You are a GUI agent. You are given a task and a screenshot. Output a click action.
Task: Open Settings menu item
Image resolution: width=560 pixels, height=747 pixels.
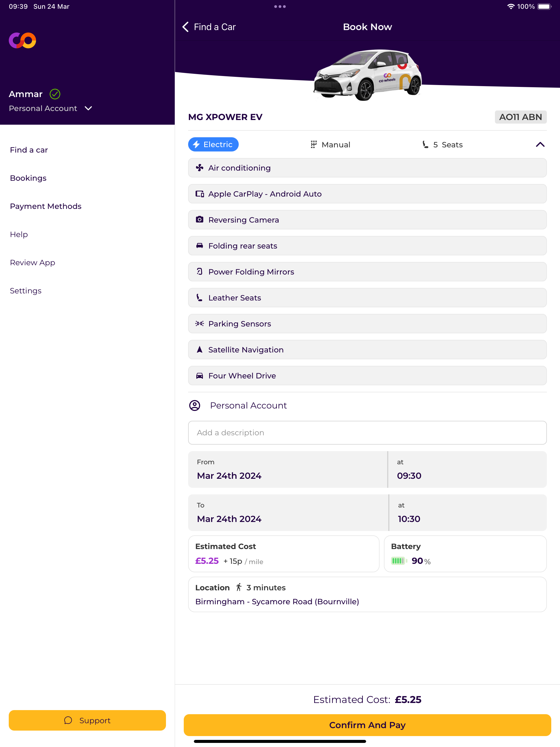tap(26, 291)
